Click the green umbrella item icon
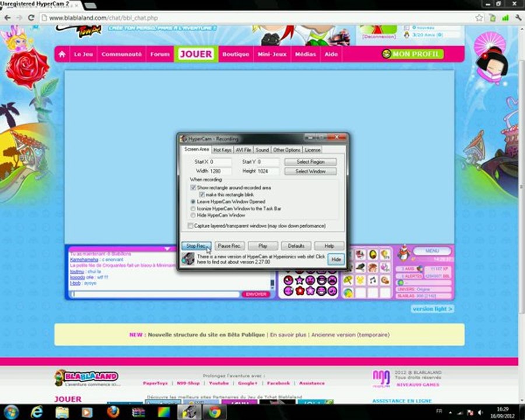 [348, 280]
